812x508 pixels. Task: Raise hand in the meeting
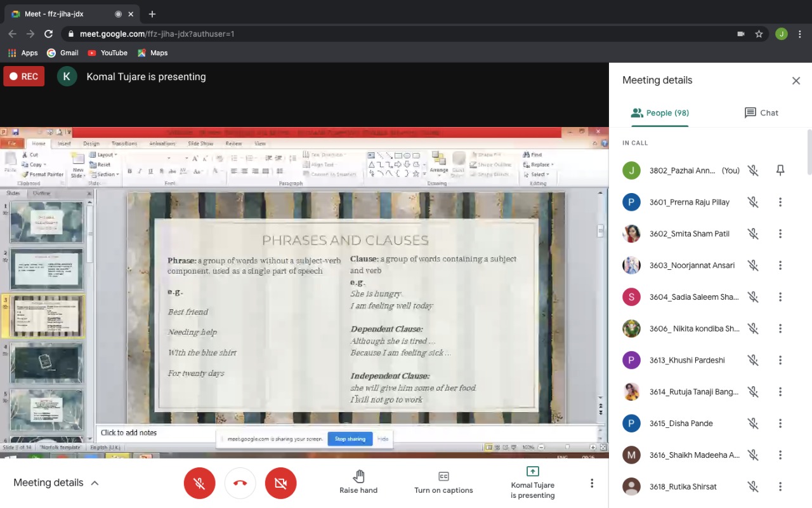click(x=358, y=482)
